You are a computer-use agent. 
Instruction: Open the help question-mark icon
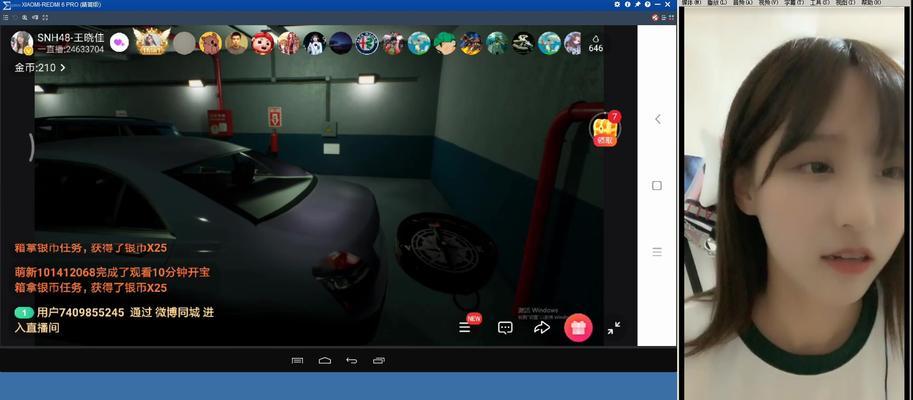coord(647,5)
